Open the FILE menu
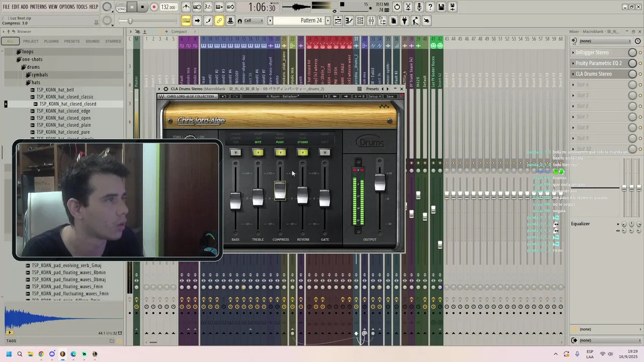 tap(7, 7)
